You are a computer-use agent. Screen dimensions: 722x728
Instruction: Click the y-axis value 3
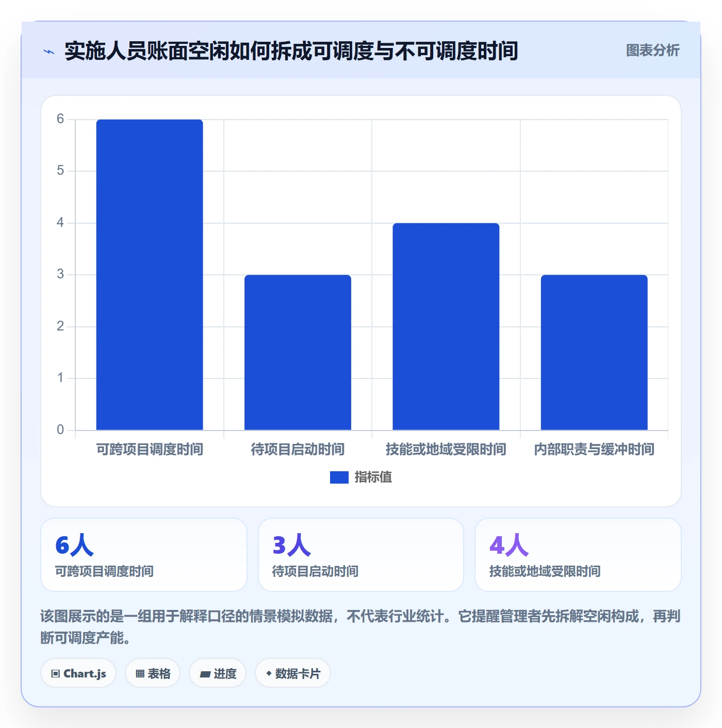click(x=60, y=274)
